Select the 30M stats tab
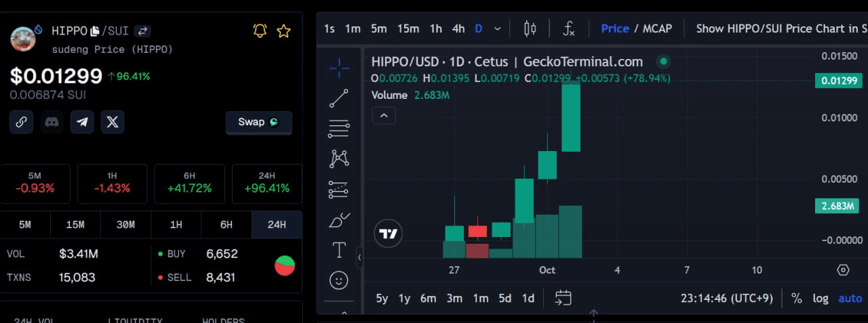Image resolution: width=868 pixels, height=323 pixels. click(x=125, y=225)
